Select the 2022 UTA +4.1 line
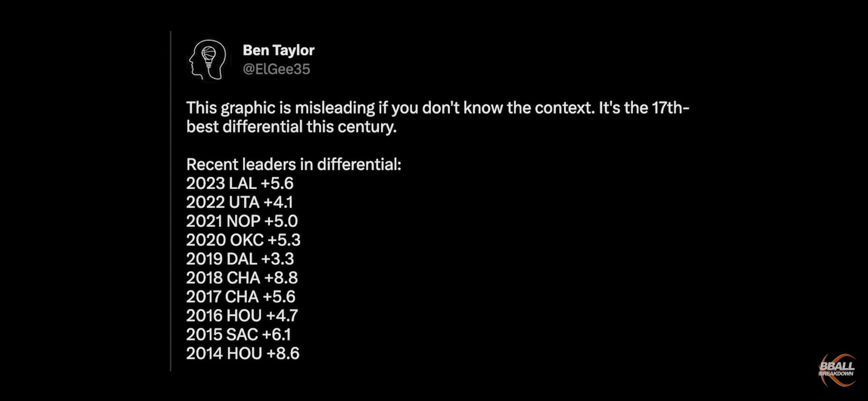The width and height of the screenshot is (868, 401). pos(240,202)
